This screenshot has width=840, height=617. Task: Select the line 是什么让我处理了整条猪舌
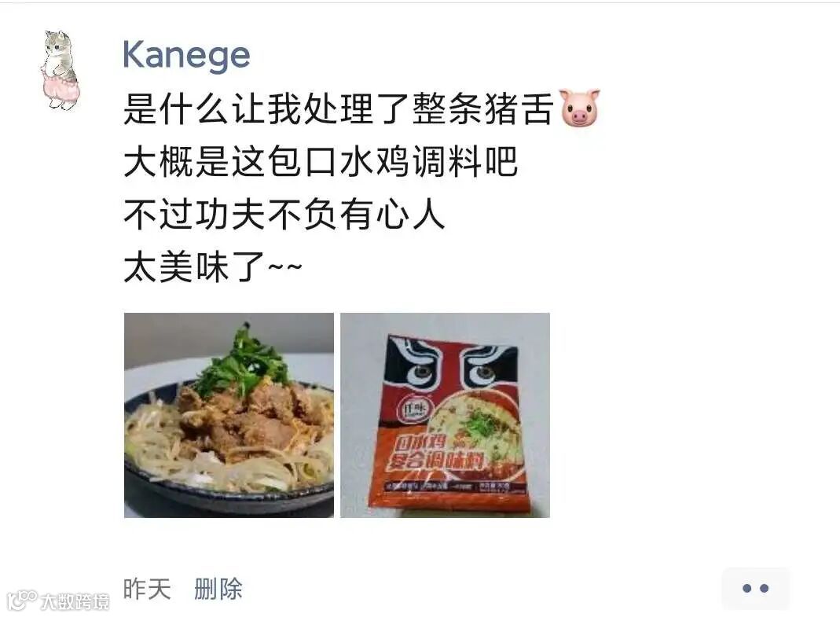338,108
